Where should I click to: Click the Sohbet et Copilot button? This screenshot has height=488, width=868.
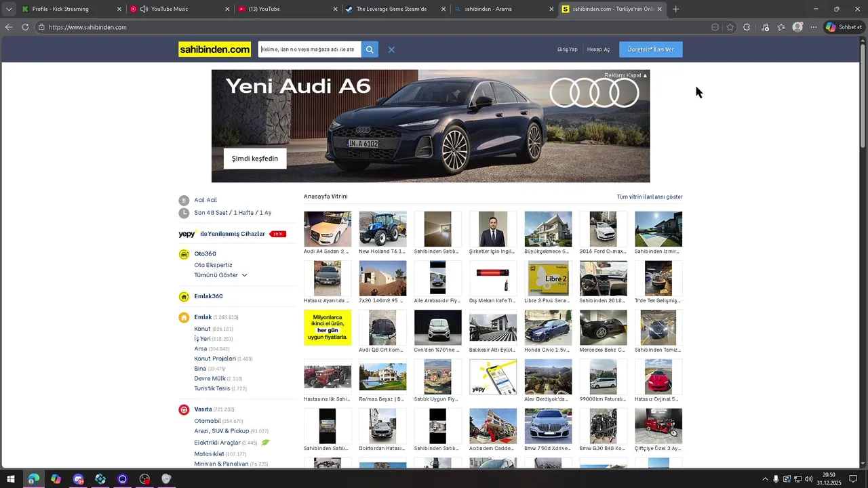[x=844, y=27]
